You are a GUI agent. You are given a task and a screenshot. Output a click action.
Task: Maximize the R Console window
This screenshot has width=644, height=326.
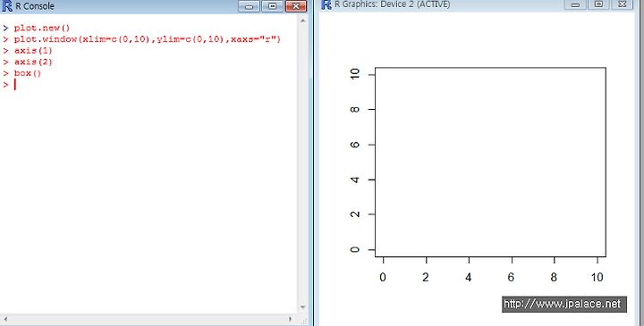pos(272,6)
